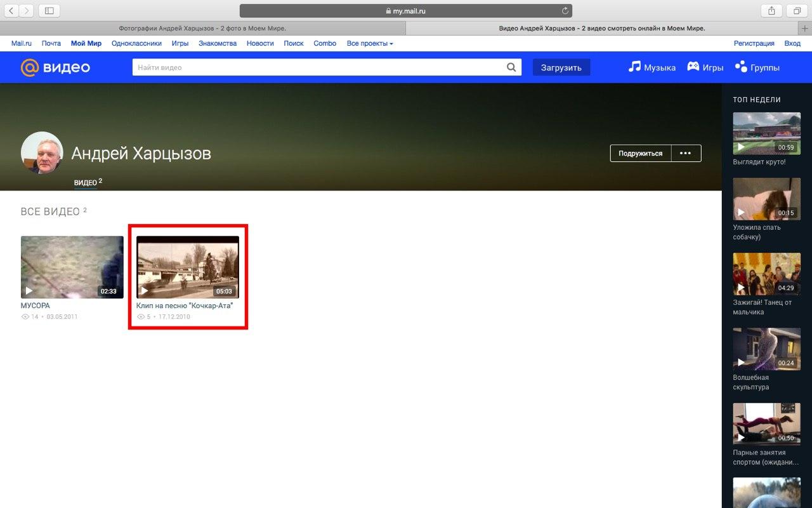The height and width of the screenshot is (508, 812).
Task: Go forward with Safari's forward arrow
Action: pyautogui.click(x=27, y=11)
